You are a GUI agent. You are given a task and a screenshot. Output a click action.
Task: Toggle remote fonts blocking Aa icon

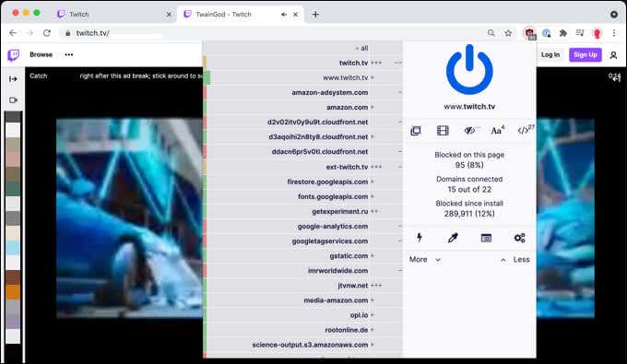point(497,131)
